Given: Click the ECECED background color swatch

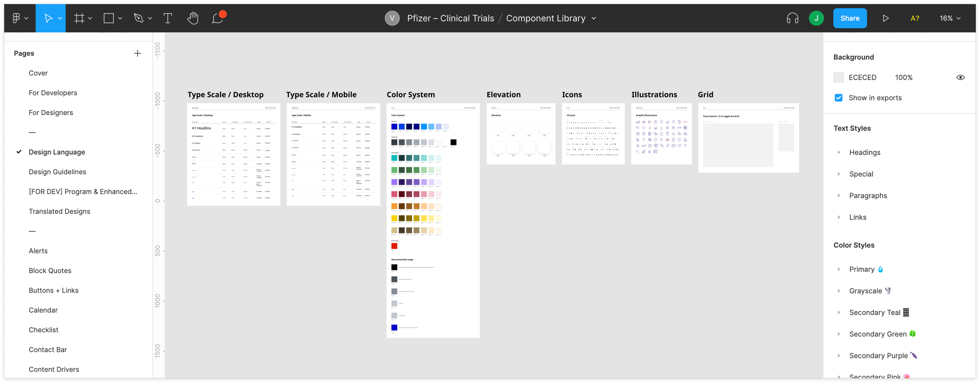Looking at the screenshot, I should point(838,77).
